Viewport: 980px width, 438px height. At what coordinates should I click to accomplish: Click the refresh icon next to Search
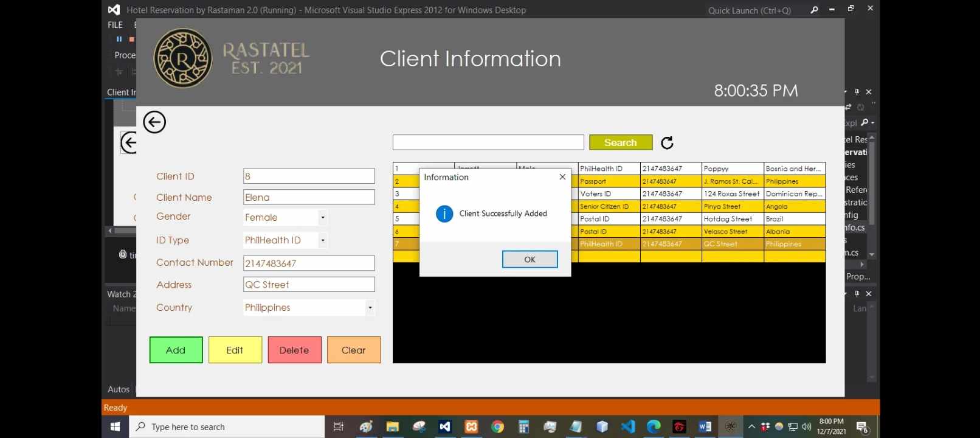[x=667, y=142]
